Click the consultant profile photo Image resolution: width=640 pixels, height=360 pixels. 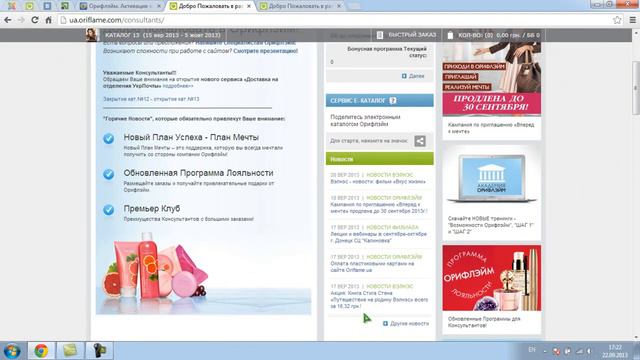coord(91,35)
